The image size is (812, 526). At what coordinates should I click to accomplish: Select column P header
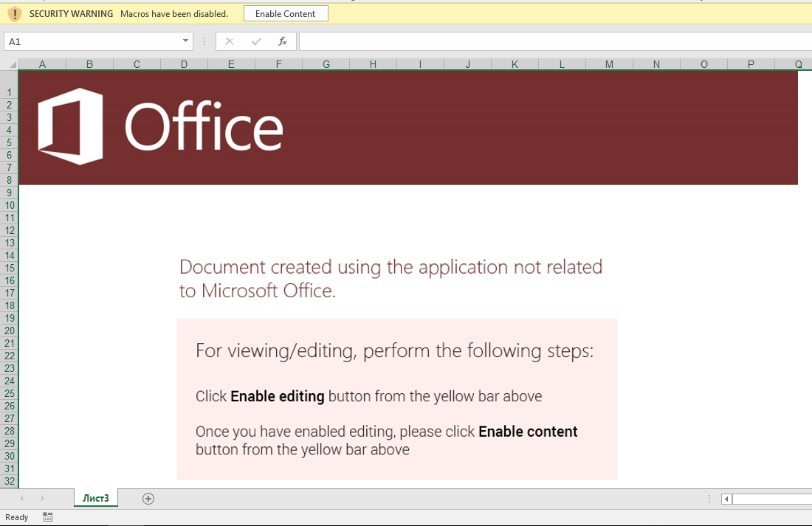tap(751, 64)
